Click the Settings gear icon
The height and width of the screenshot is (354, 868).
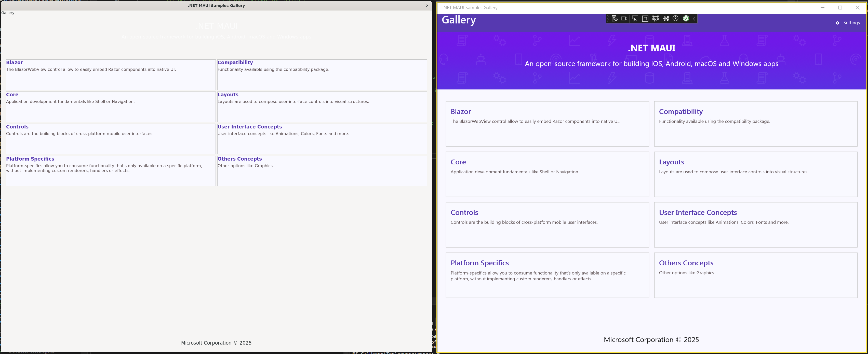click(837, 23)
